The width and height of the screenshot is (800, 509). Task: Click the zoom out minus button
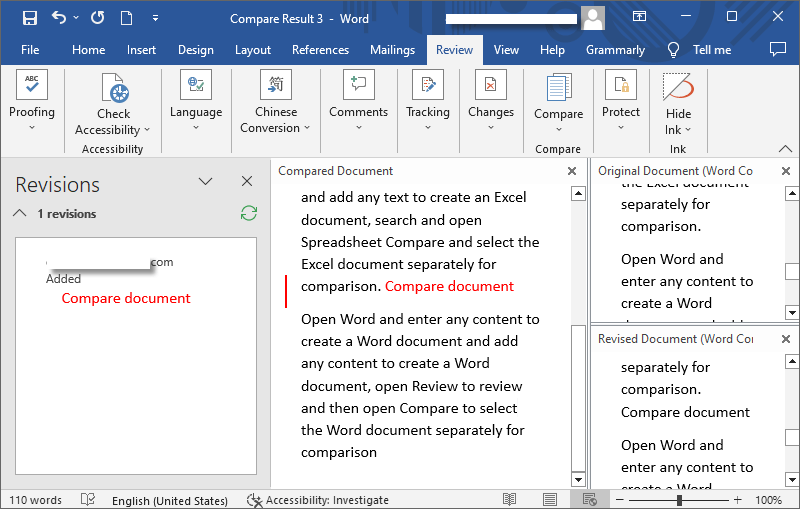tap(619, 500)
